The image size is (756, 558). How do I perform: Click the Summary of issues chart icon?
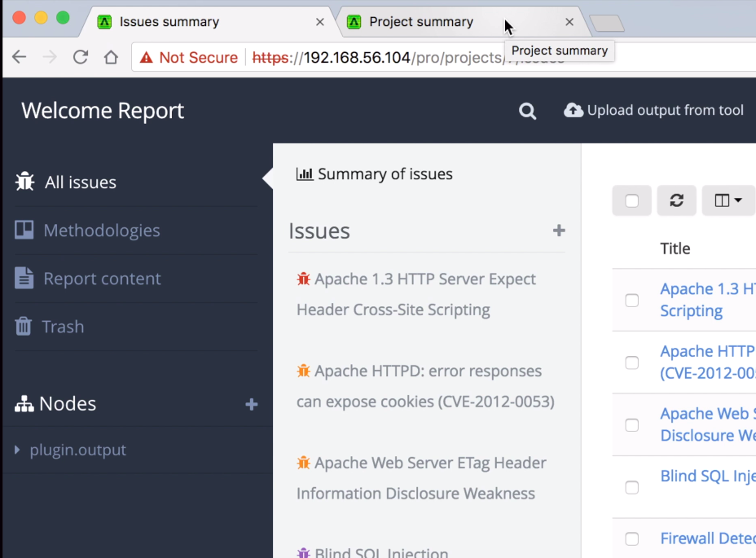(304, 174)
